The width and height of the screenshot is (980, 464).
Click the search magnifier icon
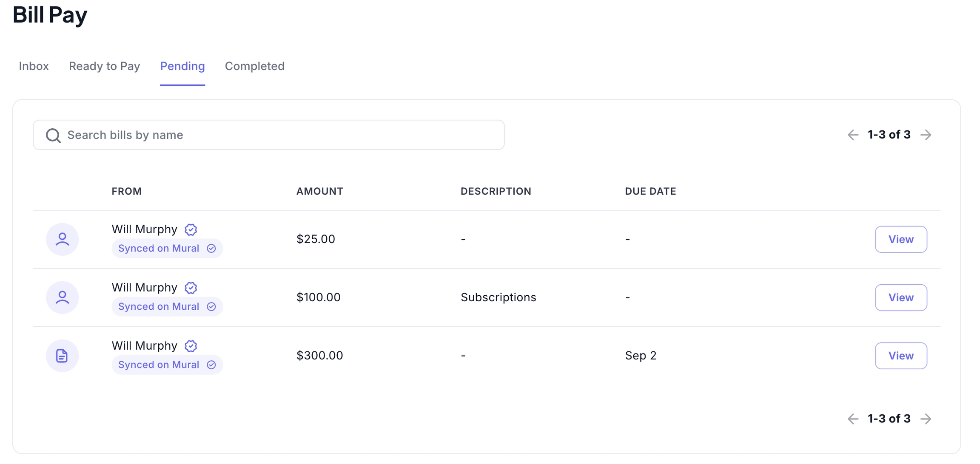click(53, 136)
